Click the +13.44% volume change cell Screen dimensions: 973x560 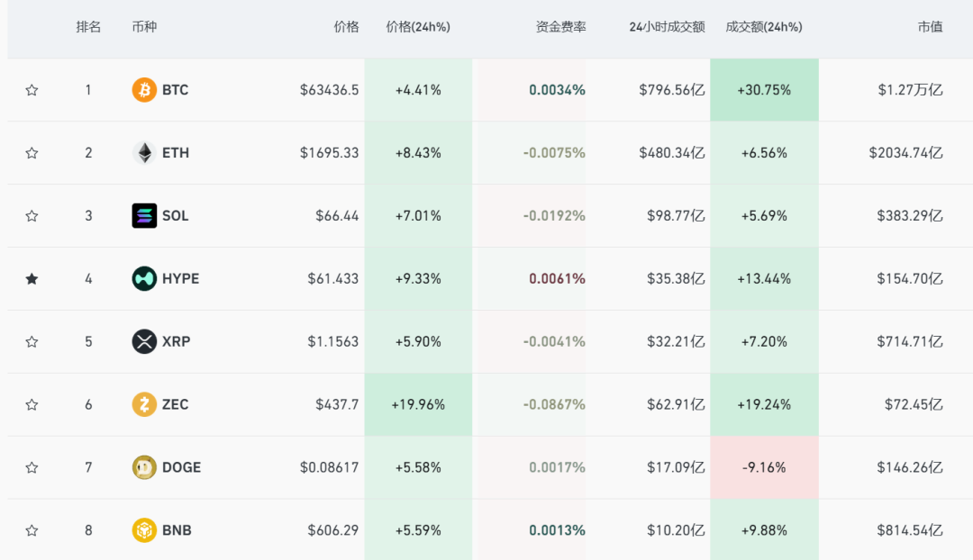point(765,278)
